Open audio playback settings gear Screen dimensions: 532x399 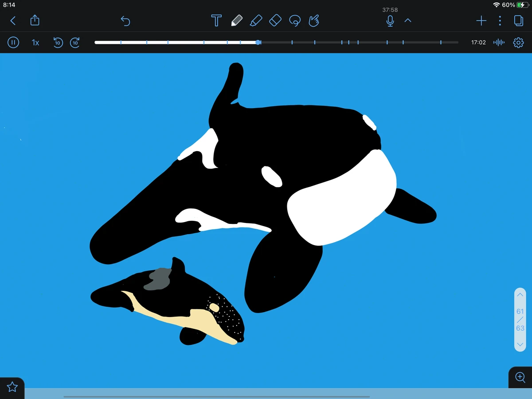[518, 42]
